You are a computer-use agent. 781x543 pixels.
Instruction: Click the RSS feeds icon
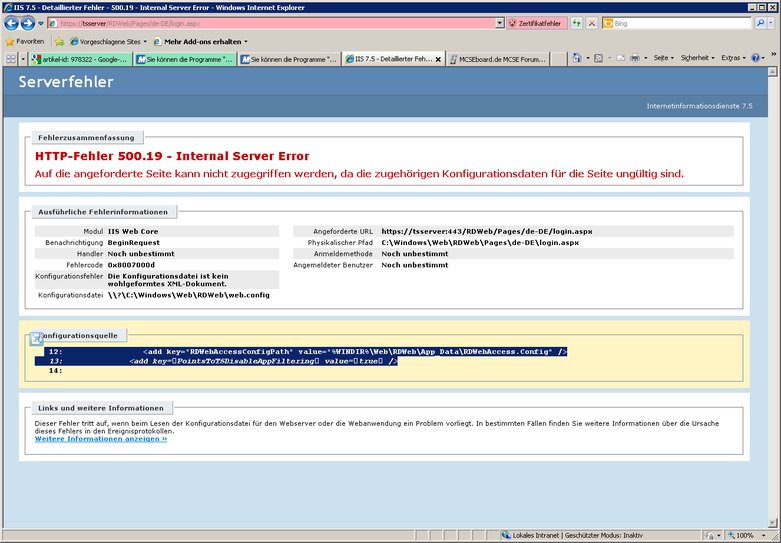[x=599, y=58]
